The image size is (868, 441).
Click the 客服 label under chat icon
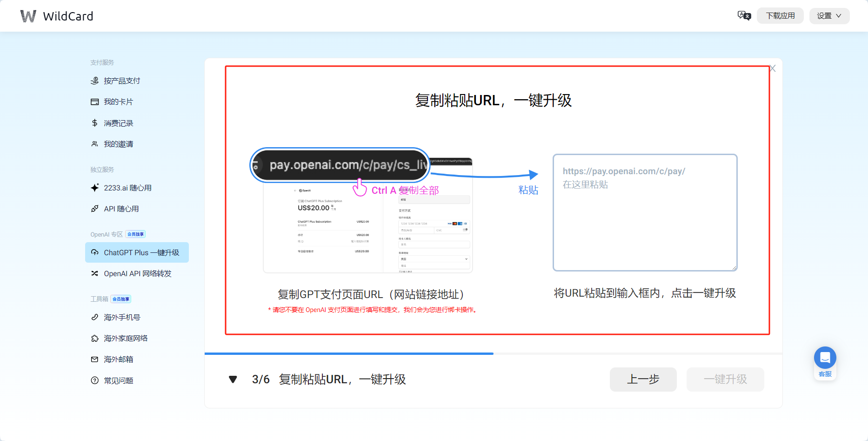[825, 374]
